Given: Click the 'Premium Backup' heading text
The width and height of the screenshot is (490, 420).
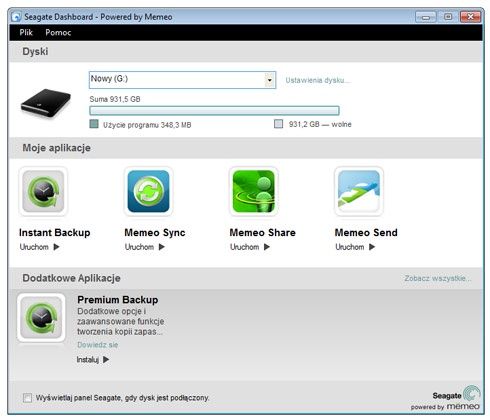Looking at the screenshot, I should click(118, 300).
